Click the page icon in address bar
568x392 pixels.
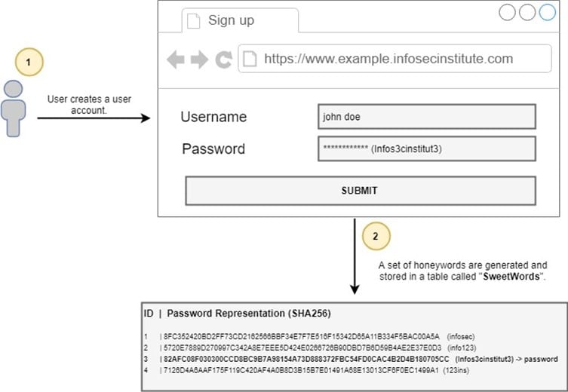pos(250,59)
